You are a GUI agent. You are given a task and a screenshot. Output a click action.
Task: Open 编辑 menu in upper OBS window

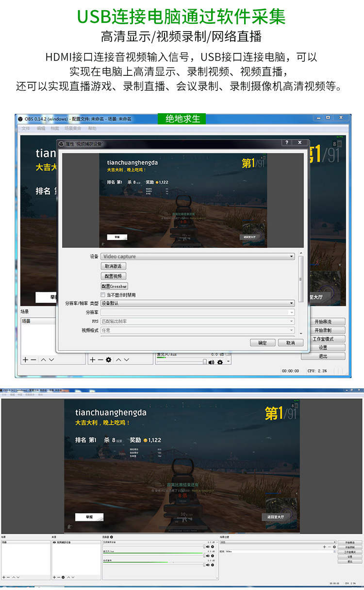coord(41,128)
